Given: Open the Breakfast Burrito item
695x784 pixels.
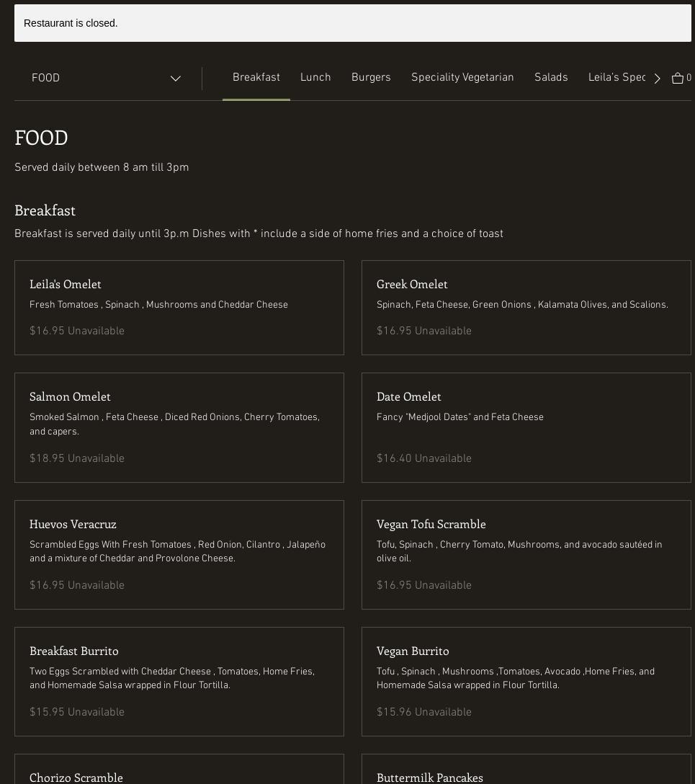Looking at the screenshot, I should point(179,682).
